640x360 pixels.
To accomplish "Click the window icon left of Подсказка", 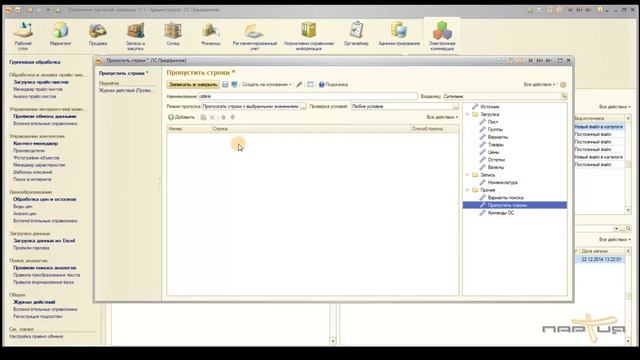I will click(x=311, y=84).
